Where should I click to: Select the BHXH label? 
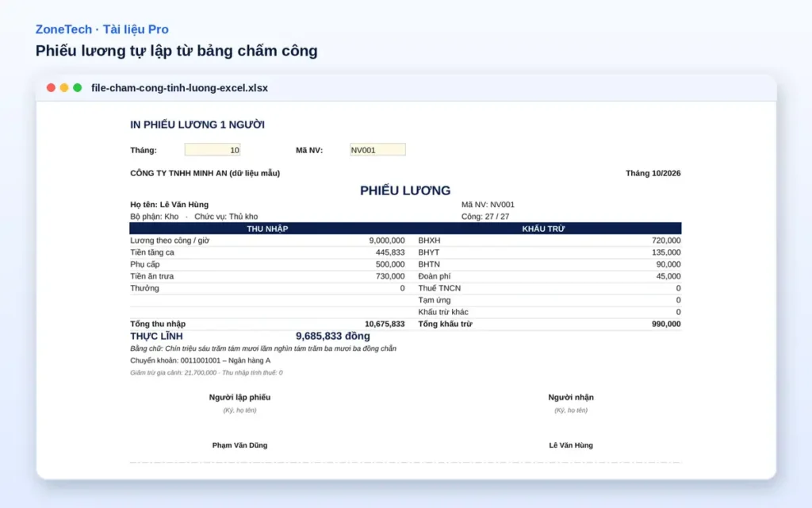coord(429,241)
